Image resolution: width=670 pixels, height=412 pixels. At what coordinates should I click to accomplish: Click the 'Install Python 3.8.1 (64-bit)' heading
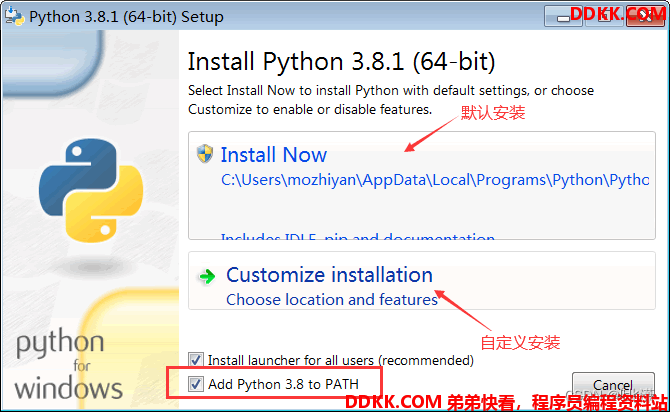click(341, 62)
